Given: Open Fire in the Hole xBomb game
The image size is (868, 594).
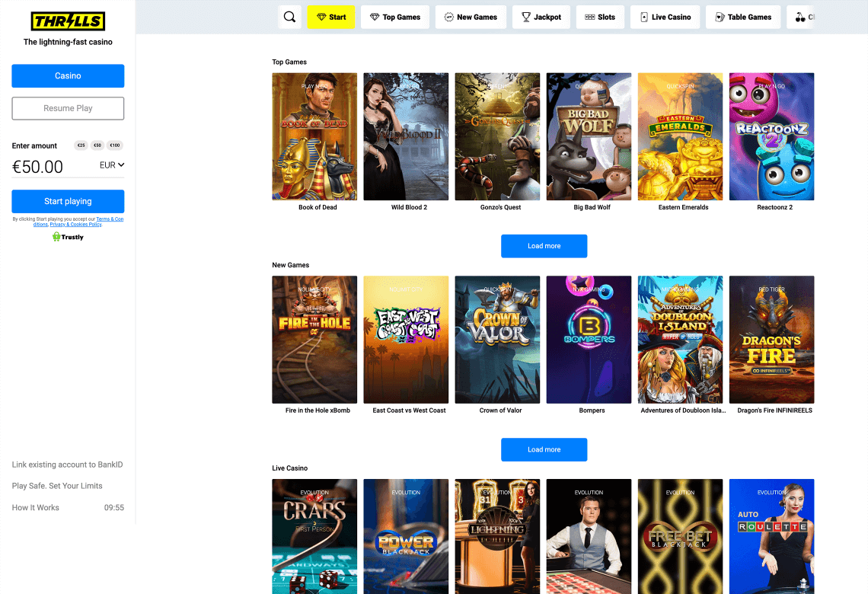Looking at the screenshot, I should pyautogui.click(x=314, y=340).
